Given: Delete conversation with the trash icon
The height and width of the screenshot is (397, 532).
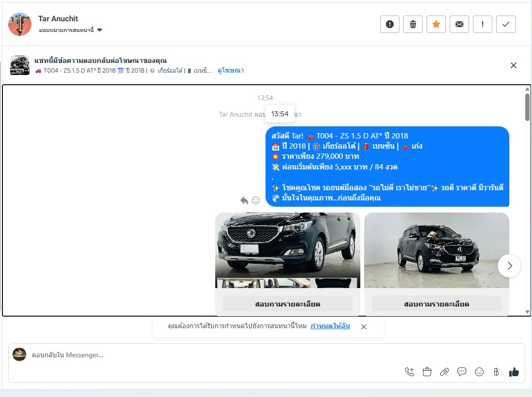Looking at the screenshot, I should click(413, 24).
